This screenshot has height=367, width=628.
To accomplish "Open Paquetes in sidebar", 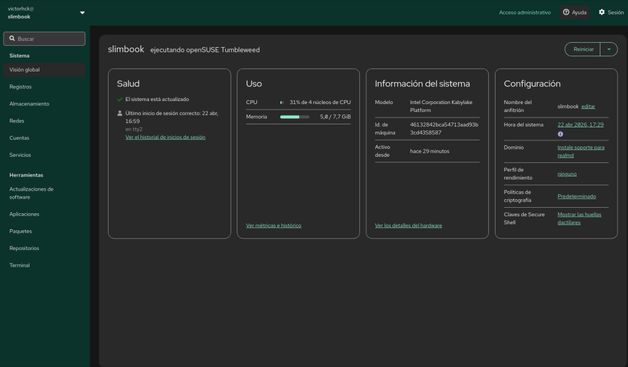I will [44, 231].
